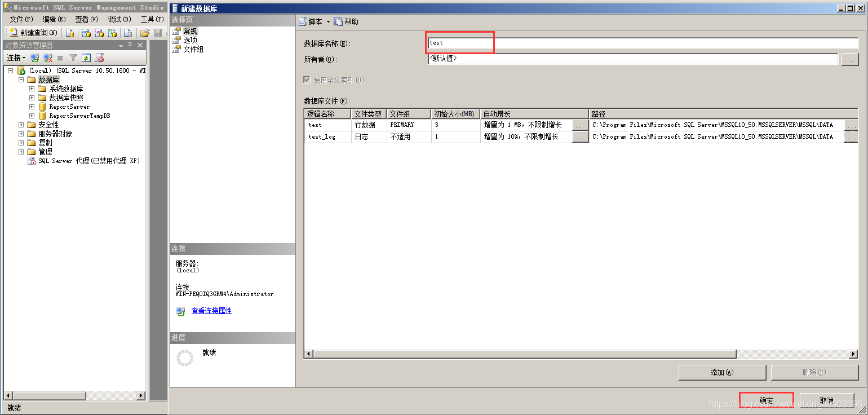
Task: Click scroll-right arrow of files grid scrollbar
Action: coord(854,354)
